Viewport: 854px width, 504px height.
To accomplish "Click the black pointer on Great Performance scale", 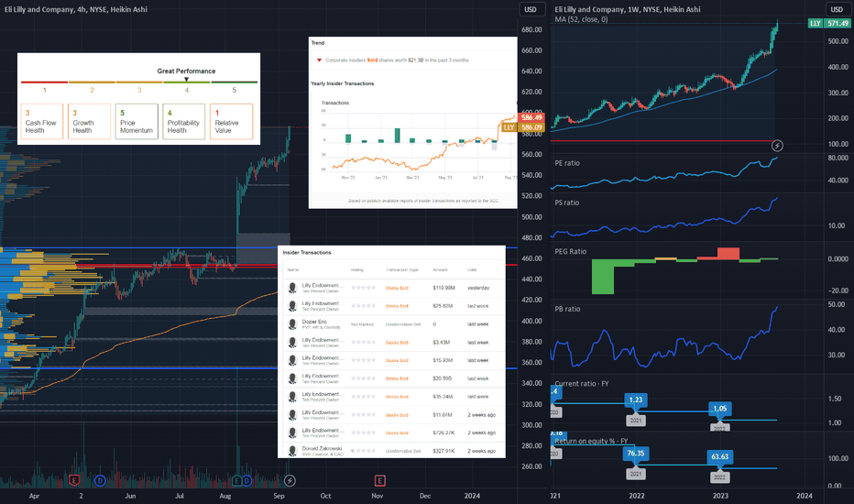I will click(x=186, y=80).
